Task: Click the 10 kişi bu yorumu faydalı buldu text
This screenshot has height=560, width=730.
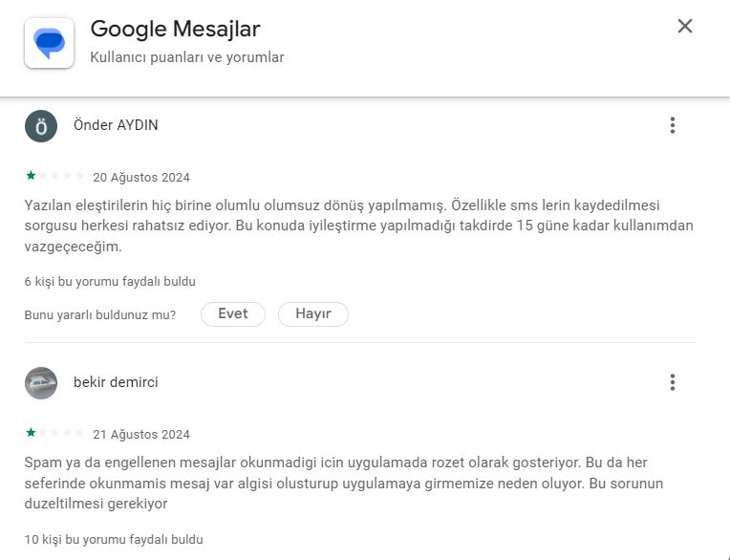Action: pos(114,540)
